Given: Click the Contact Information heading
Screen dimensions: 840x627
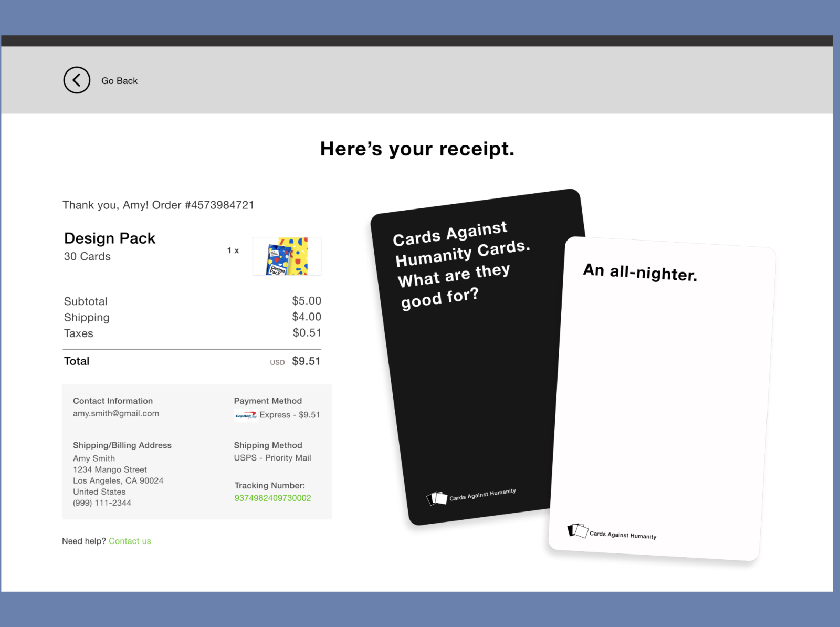Looking at the screenshot, I should click(113, 401).
